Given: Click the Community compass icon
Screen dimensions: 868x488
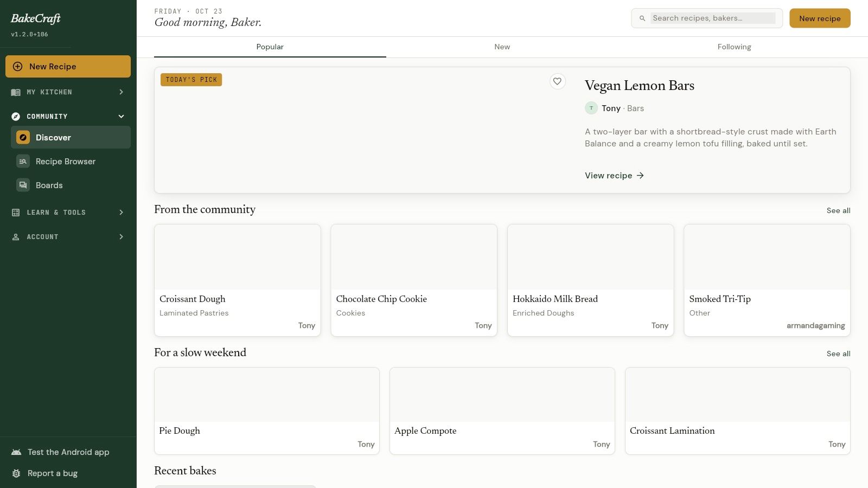Looking at the screenshot, I should pyautogui.click(x=16, y=117).
